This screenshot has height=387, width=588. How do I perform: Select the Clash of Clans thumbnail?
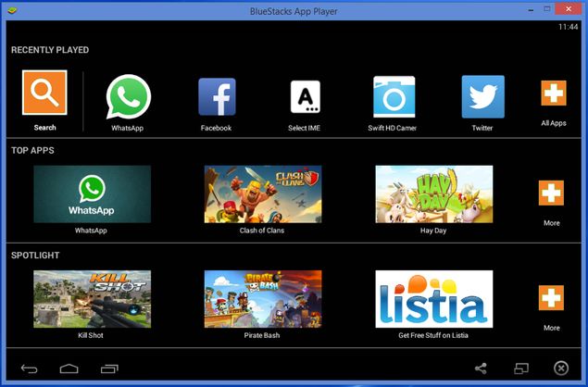pyautogui.click(x=263, y=194)
